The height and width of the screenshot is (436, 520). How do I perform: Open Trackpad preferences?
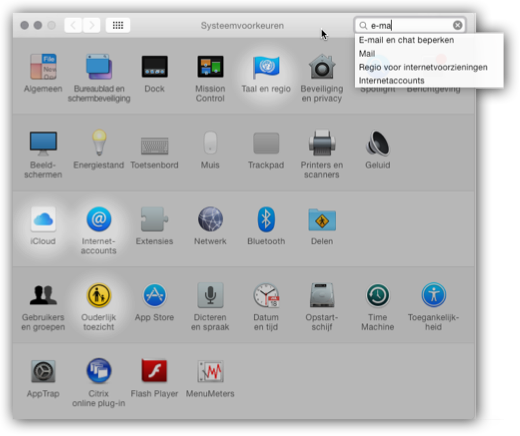[x=266, y=143]
